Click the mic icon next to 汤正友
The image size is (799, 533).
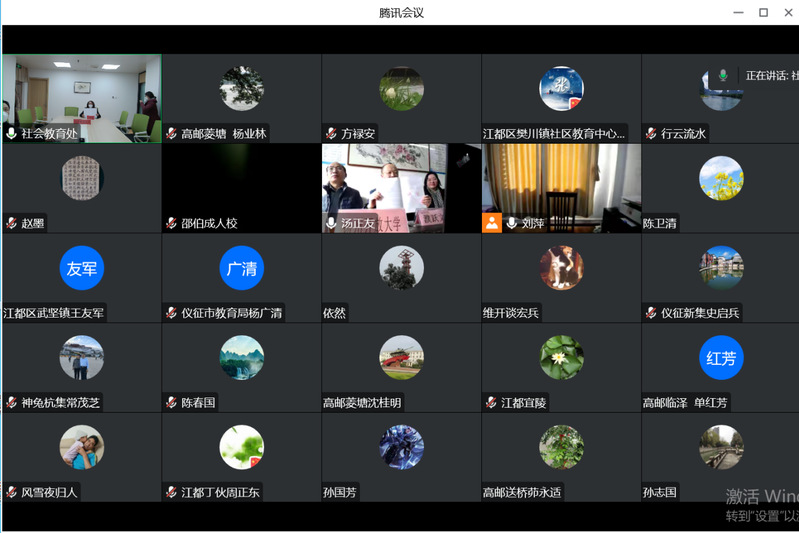coord(331,223)
